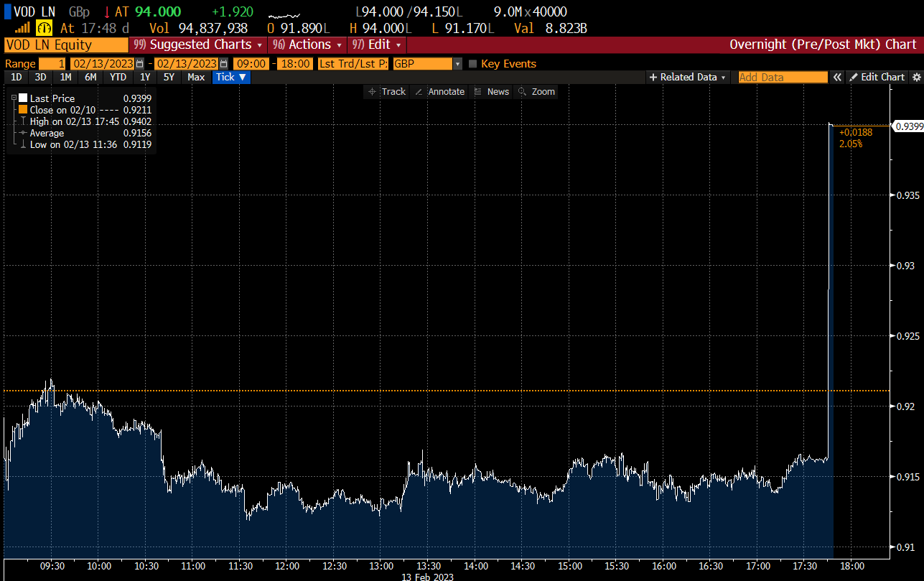This screenshot has height=581, width=924.
Task: Click the 94.000 last price in header
Action: click(158, 12)
